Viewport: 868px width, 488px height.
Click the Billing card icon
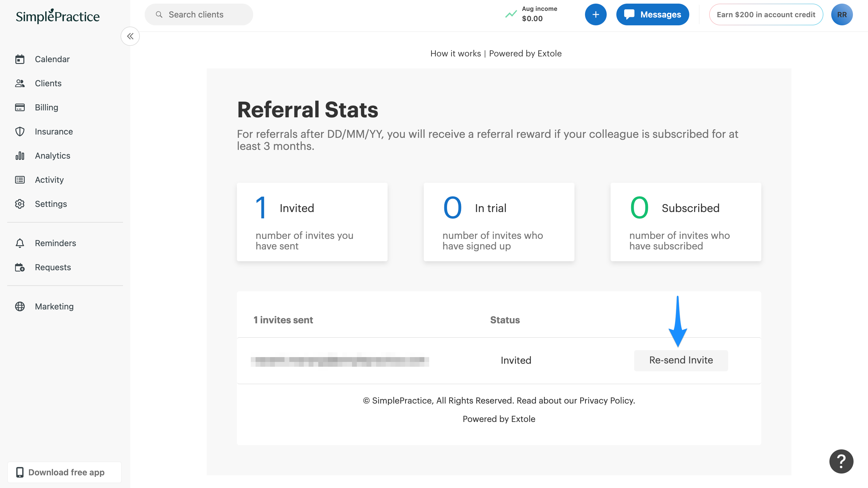tap(20, 107)
